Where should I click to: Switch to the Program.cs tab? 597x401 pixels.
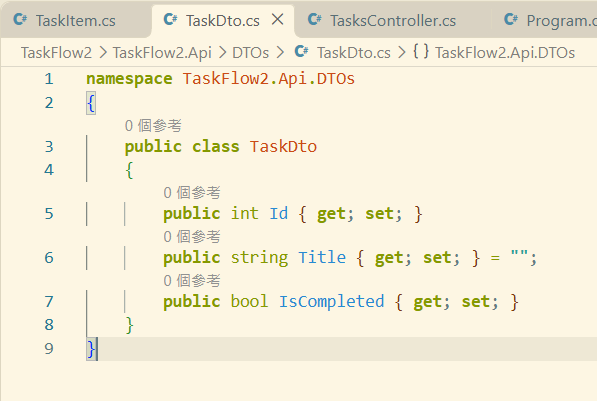545,21
